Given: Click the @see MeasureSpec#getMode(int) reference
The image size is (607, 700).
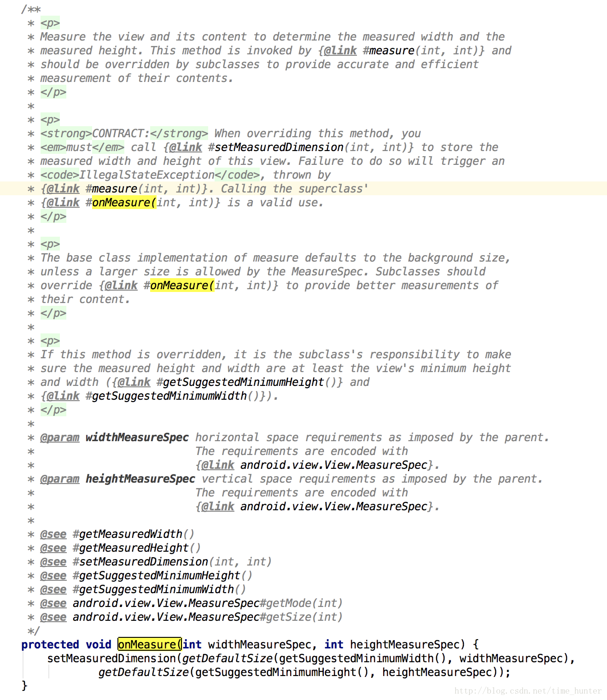Looking at the screenshot, I should coord(191,603).
